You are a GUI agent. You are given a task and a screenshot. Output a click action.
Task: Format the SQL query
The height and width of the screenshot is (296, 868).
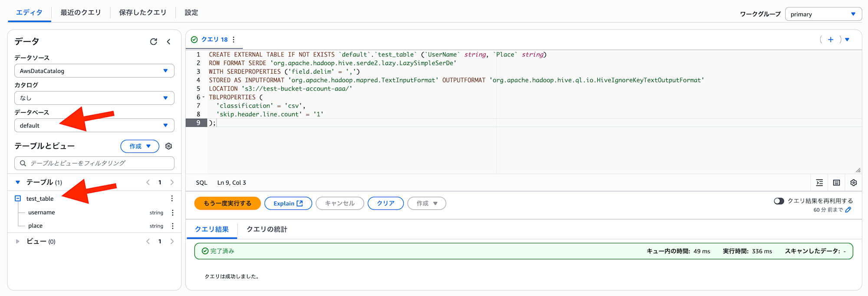pos(819,183)
